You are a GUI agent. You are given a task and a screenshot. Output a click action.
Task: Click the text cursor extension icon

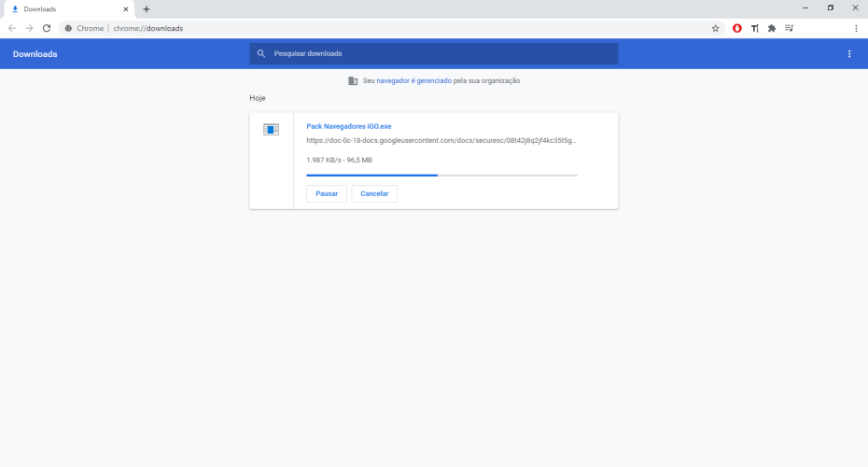click(754, 28)
